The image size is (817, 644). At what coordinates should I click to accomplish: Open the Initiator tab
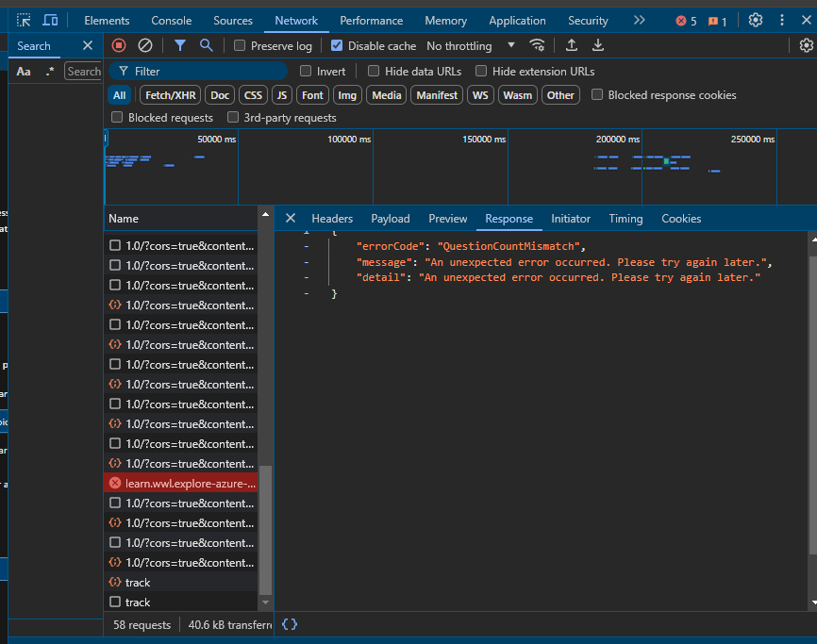click(571, 219)
